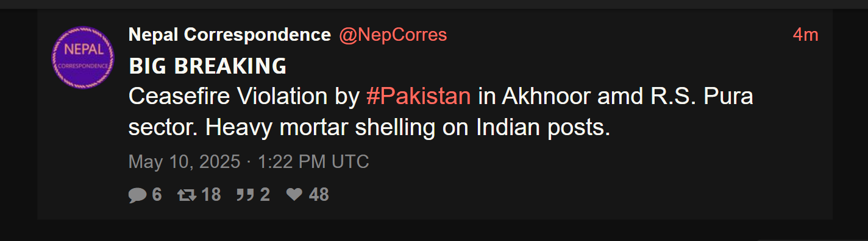
Task: Click the quotation marks quote icon
Action: (x=245, y=195)
